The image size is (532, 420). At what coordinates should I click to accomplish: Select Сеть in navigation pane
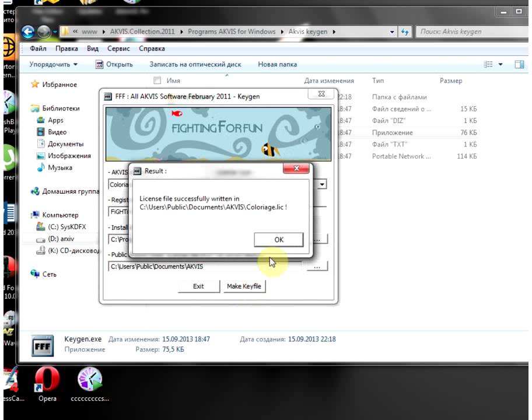(49, 274)
